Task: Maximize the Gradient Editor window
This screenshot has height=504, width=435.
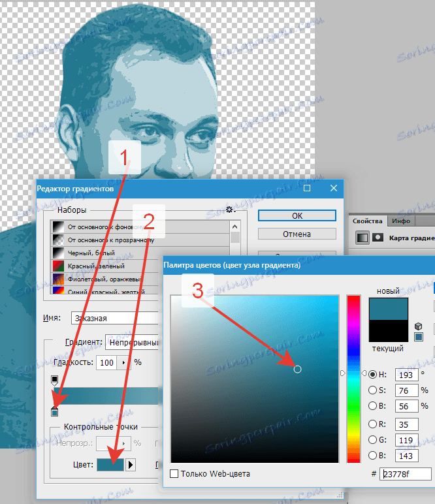Action: [307, 188]
